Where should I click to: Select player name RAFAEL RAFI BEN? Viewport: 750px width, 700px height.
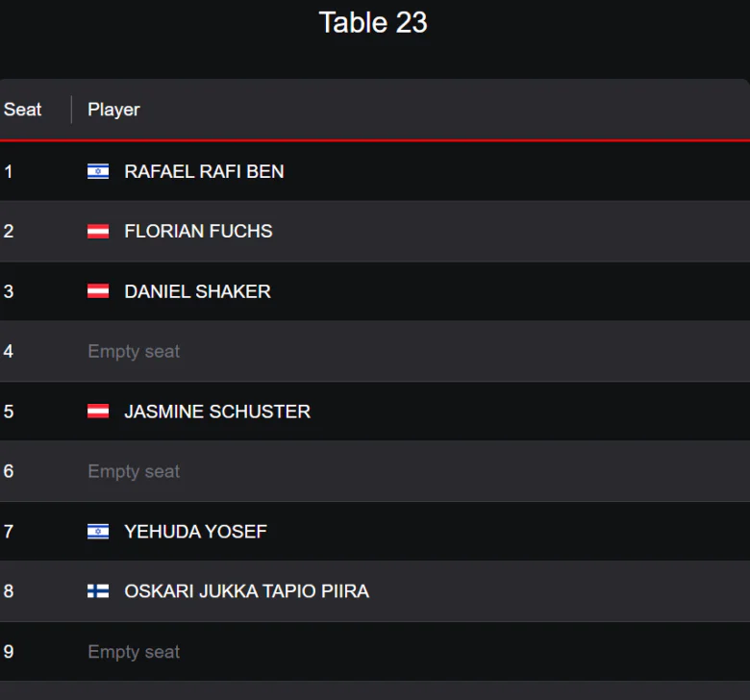click(x=204, y=172)
